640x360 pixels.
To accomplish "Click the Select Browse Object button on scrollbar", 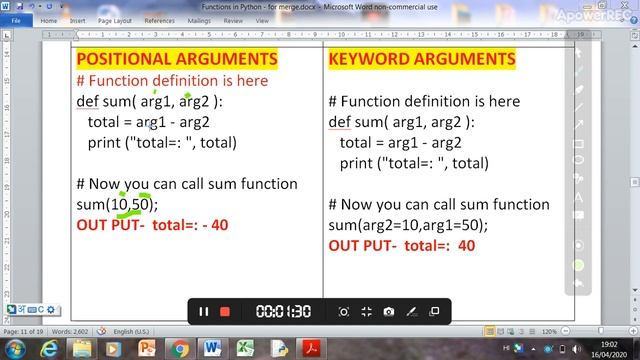I will [635, 310].
